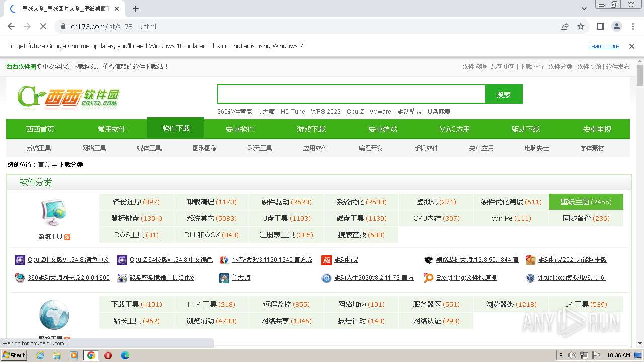Click the Everything search icon
644x362 pixels.
tap(429, 278)
